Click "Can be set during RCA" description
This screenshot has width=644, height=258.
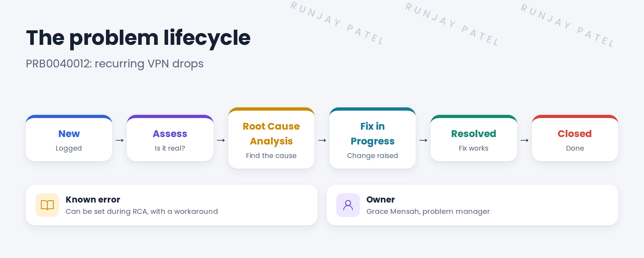click(x=142, y=212)
